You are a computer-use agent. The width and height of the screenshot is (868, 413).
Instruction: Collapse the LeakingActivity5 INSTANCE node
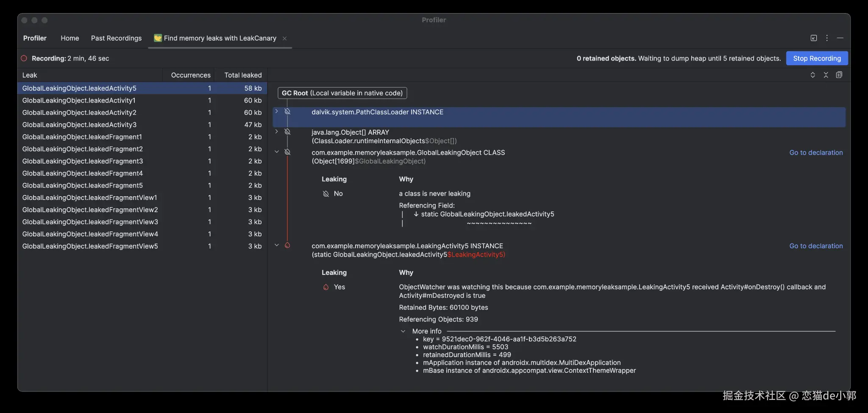(x=277, y=245)
